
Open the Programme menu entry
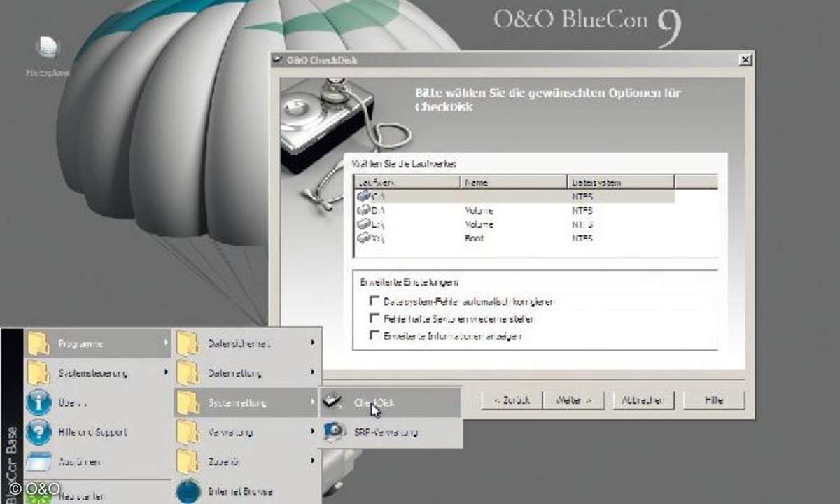(x=98, y=344)
